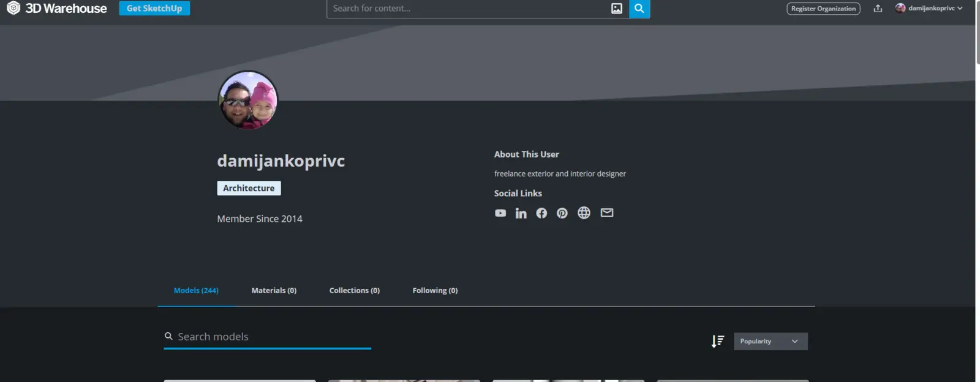
Task: Expand the Popularity sort dropdown
Action: click(771, 342)
